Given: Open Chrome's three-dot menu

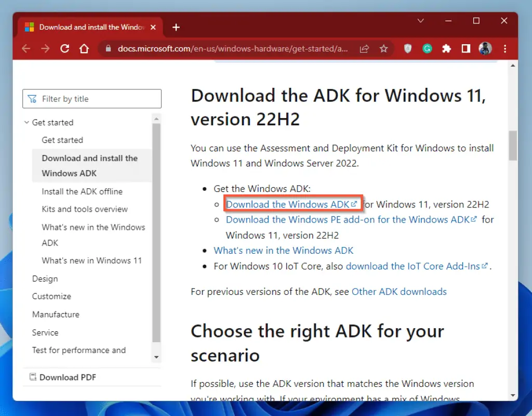Looking at the screenshot, I should pos(505,48).
